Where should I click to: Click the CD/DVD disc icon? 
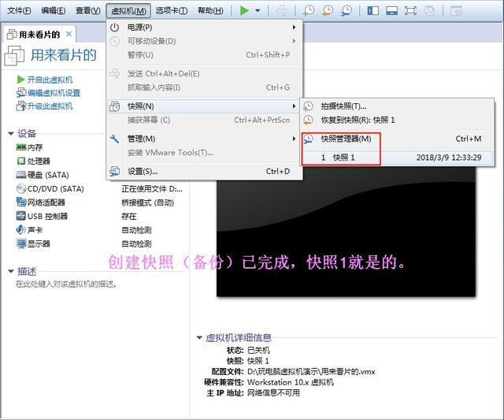(21, 188)
